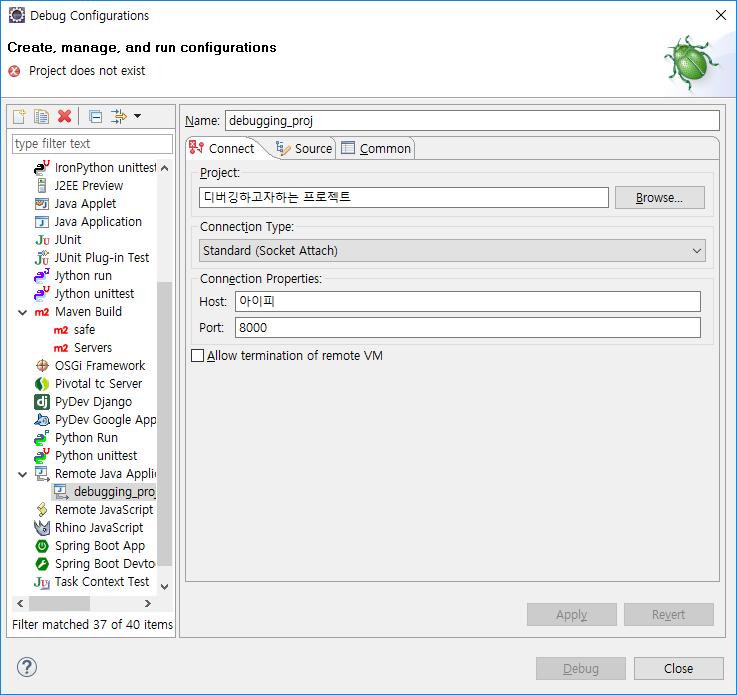Select IronPython unittest in the tree
Screen dimensions: 737x695
point(105,168)
